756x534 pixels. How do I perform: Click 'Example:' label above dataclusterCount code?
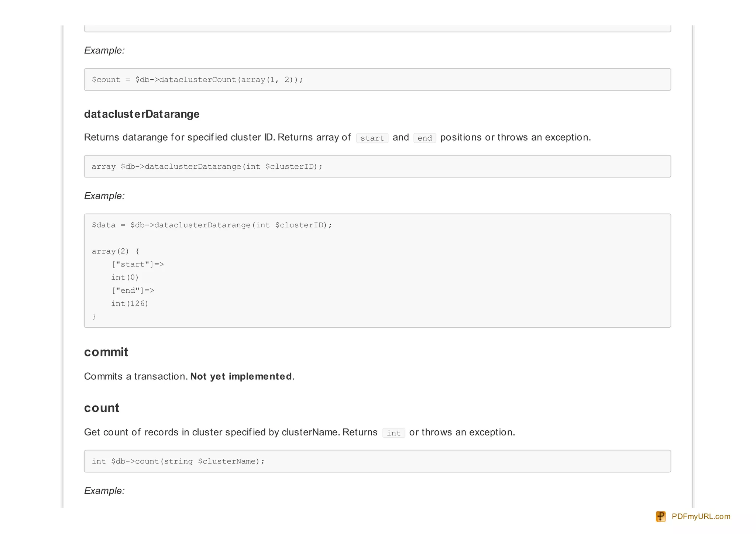coord(104,51)
